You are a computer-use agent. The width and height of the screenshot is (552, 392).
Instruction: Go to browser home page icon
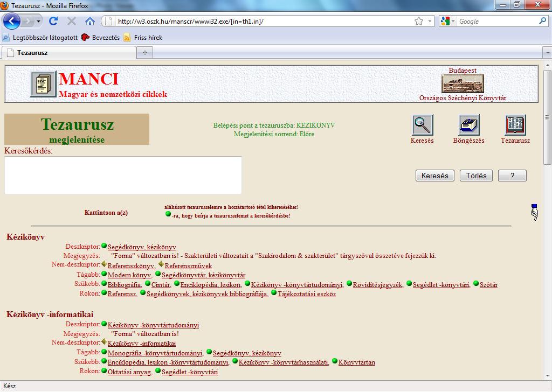point(90,22)
